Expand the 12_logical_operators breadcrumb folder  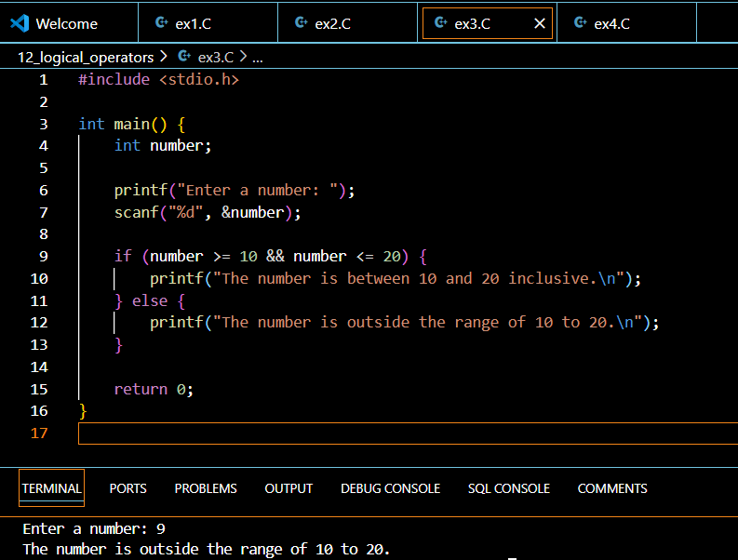tap(86, 57)
